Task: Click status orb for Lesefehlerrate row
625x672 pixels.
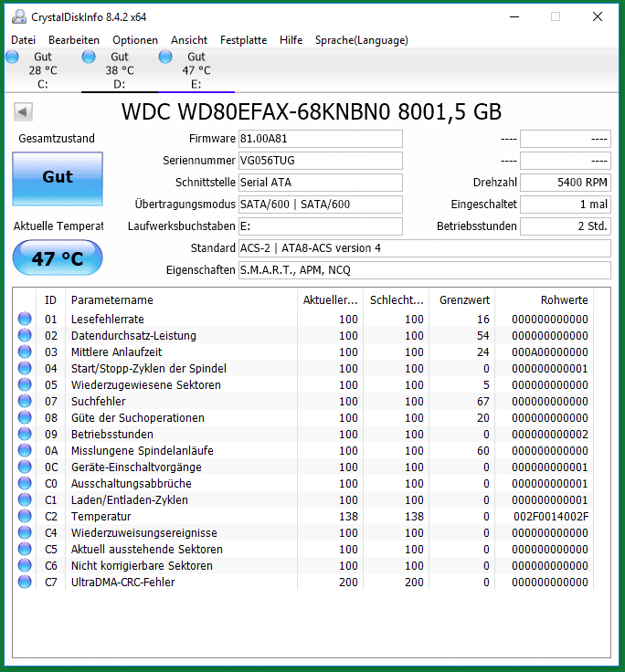Action: point(25,319)
